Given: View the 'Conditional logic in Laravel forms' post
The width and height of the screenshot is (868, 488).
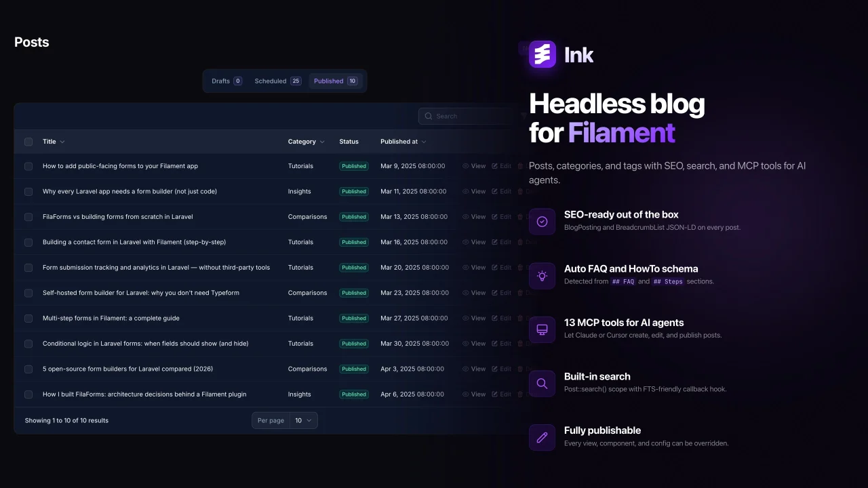Looking at the screenshot, I should click(474, 344).
